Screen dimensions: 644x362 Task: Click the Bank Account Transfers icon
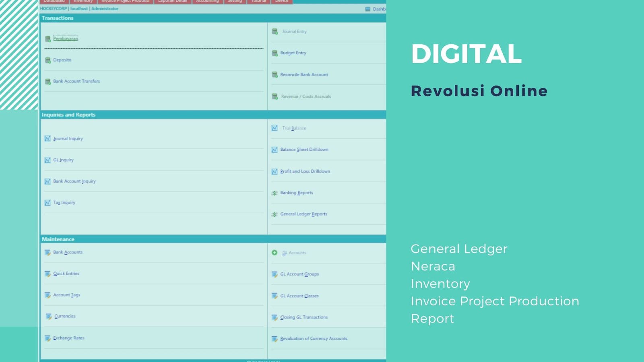pyautogui.click(x=48, y=82)
